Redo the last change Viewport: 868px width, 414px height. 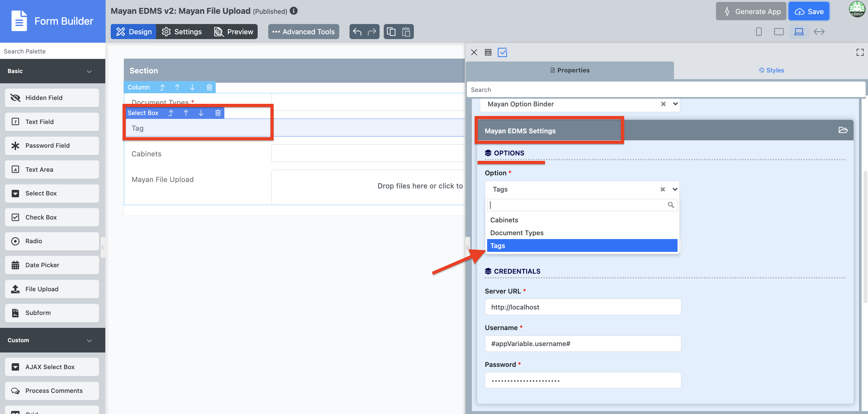372,32
